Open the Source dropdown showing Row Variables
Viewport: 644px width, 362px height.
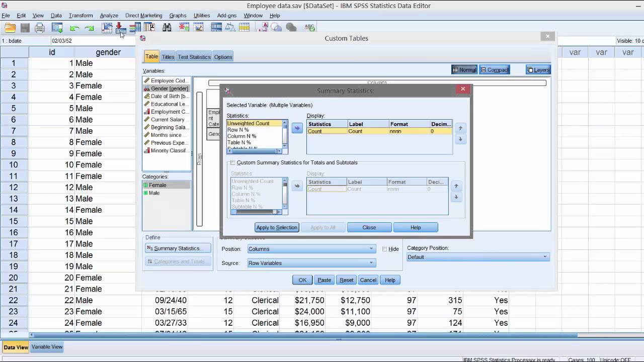click(x=311, y=263)
